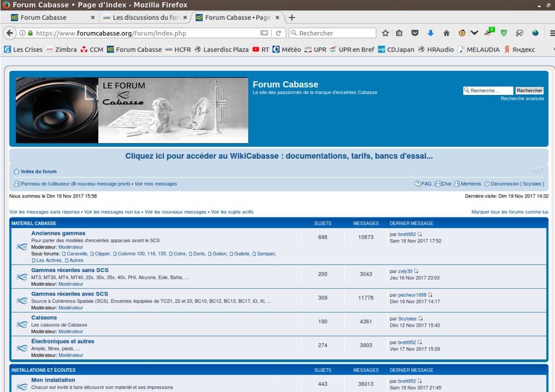Click the browser Back arrow button
The height and width of the screenshot is (392, 555).
coord(9,33)
